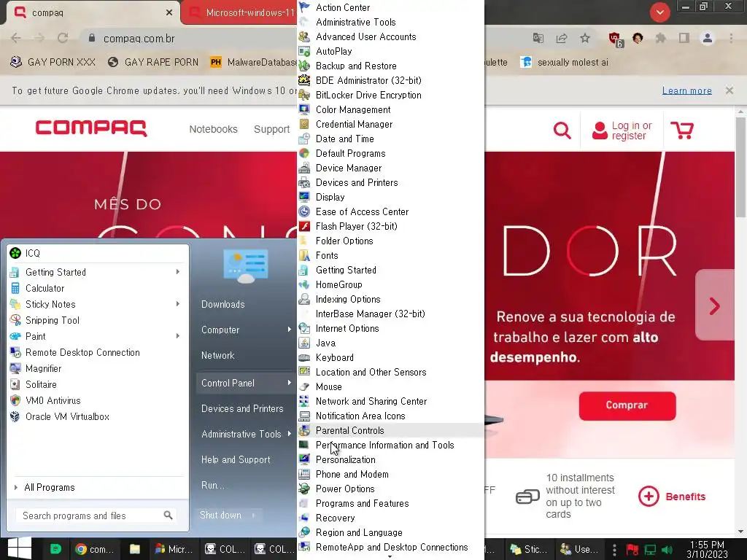The height and width of the screenshot is (560, 747).
Task: Open the Chrome extensions puzzle icon
Action: (660, 38)
